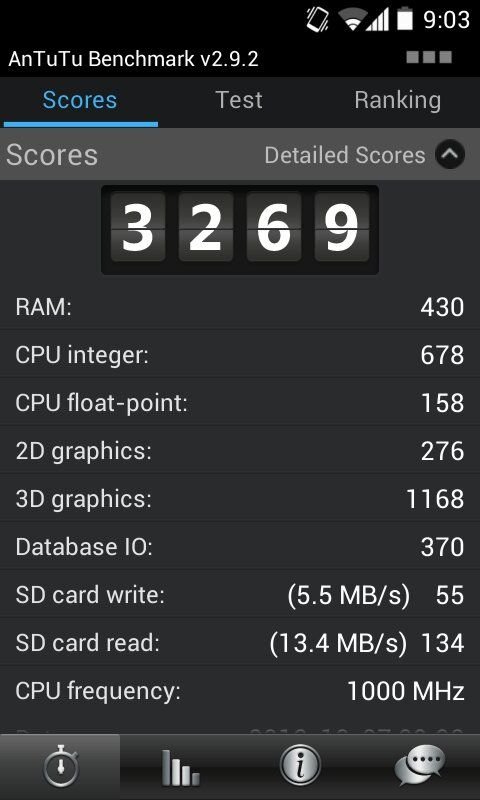Select the Scores tab
480x800 pixels.
coord(80,100)
